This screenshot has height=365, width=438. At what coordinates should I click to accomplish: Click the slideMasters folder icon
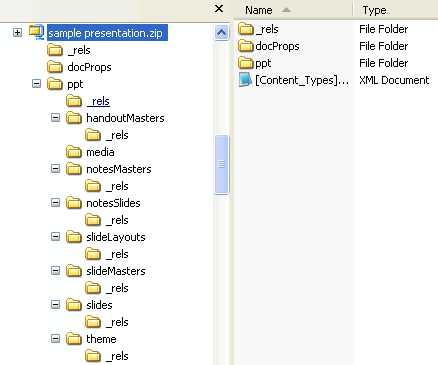tap(74, 271)
